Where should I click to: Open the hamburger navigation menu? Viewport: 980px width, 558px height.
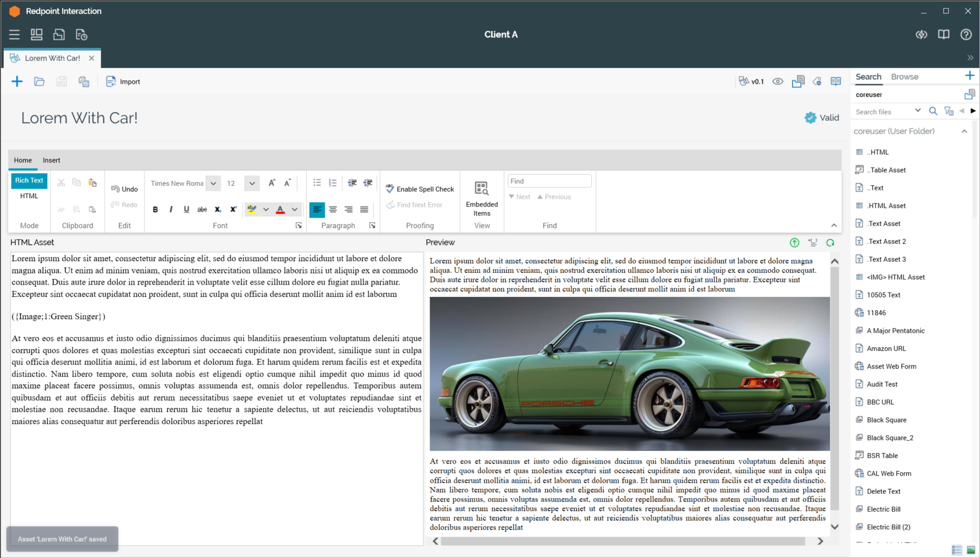pyautogui.click(x=15, y=35)
